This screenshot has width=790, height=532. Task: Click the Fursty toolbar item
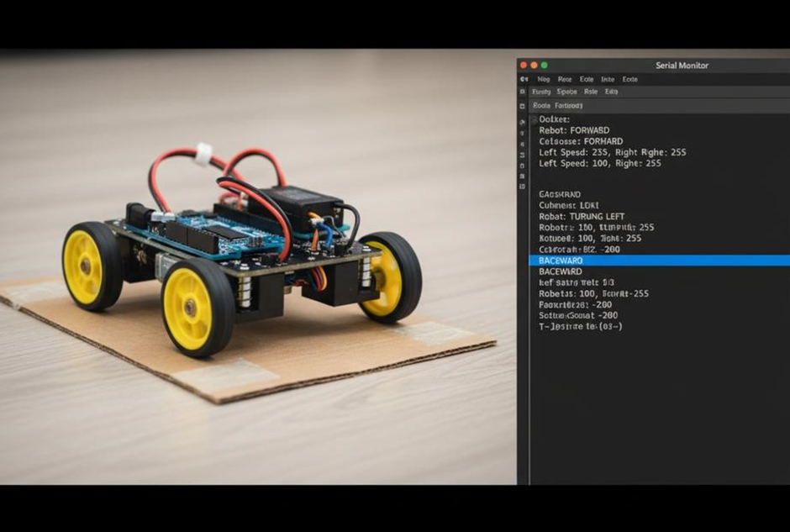[542, 92]
